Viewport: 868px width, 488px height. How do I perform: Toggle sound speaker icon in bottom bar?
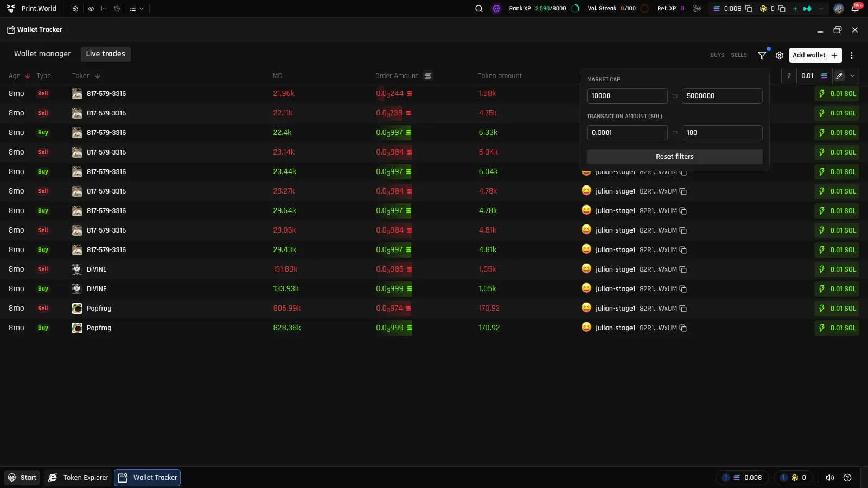829,478
